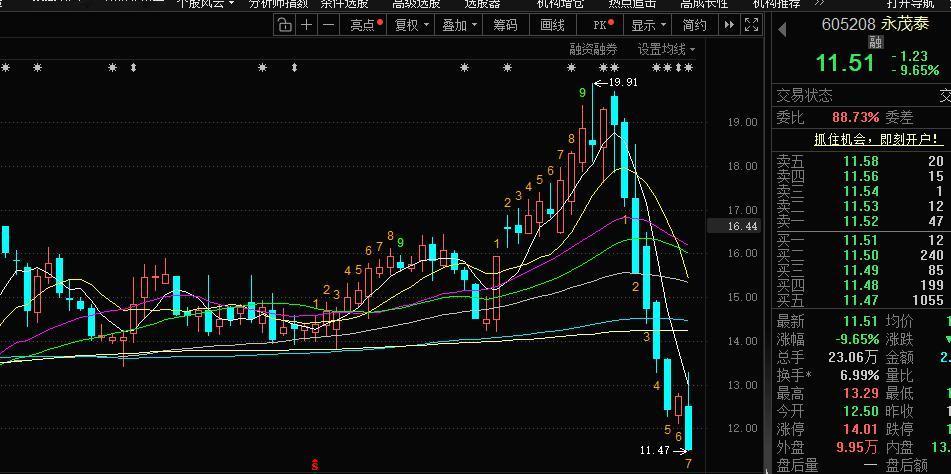
Task: Select the 买五 11.47 bid row
Action: coord(861,300)
